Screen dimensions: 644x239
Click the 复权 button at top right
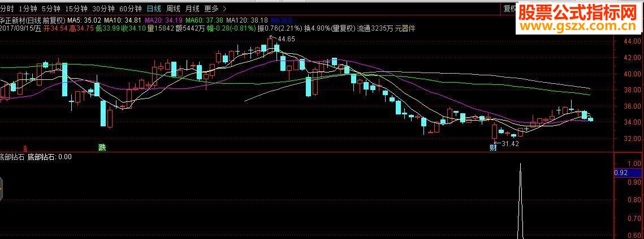509,8
